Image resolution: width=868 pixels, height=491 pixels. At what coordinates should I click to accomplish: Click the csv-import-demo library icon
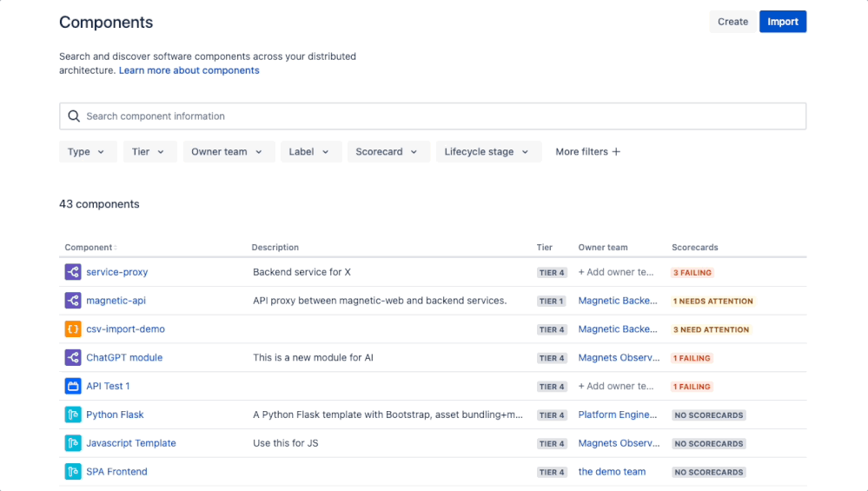coord(73,329)
